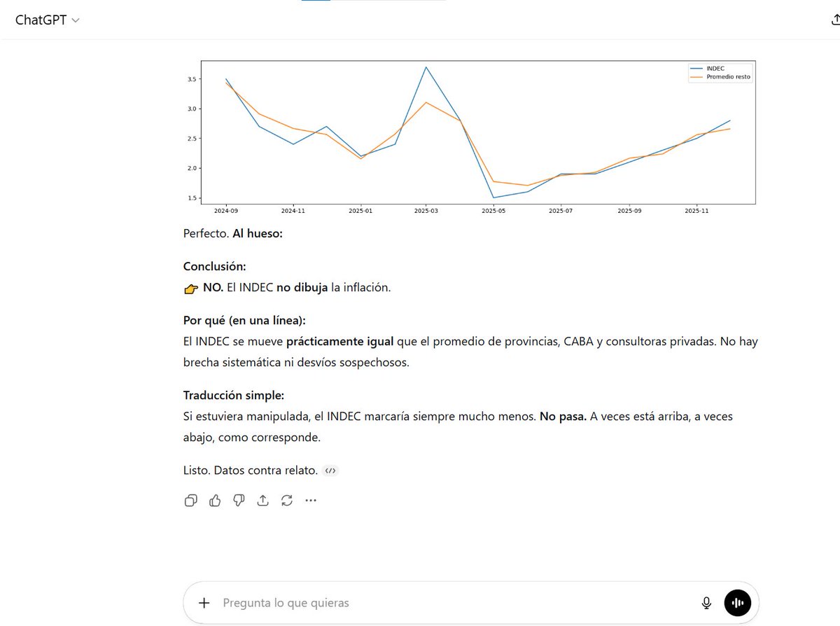Give the response a thumbs up
Viewport: 840px width, 626px height.
tap(215, 500)
